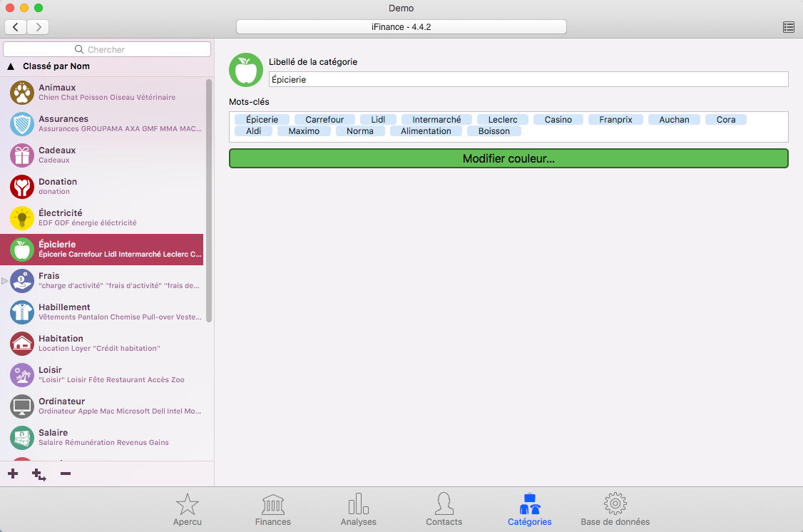This screenshot has width=803, height=532.
Task: Toggle the list view icon in the top right
Action: tap(789, 27)
